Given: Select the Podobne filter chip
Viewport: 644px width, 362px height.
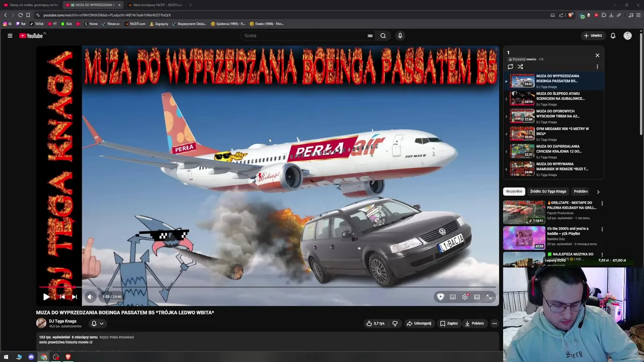Looking at the screenshot, I should 581,192.
